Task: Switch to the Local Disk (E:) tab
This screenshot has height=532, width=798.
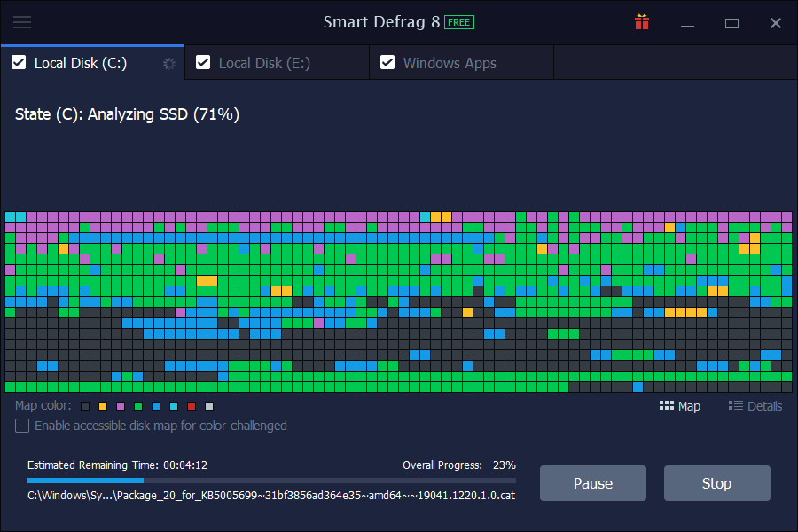Action: click(277, 63)
